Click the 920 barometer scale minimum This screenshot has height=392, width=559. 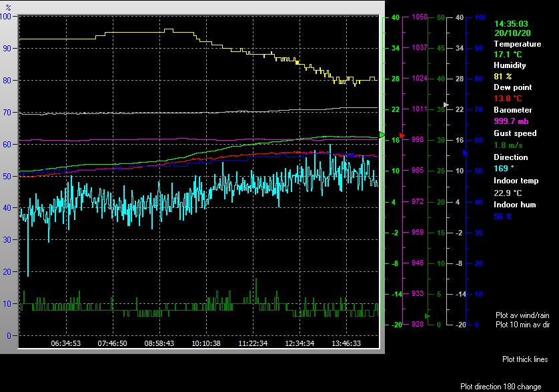pos(418,324)
